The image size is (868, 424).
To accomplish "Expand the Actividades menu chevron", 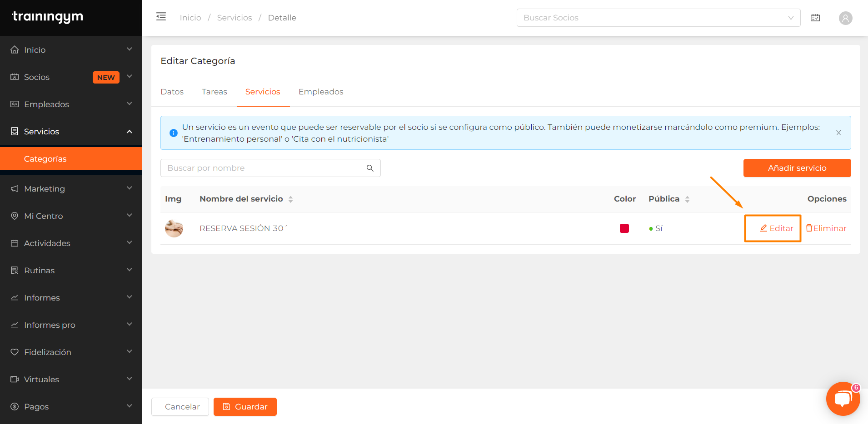I will point(130,242).
